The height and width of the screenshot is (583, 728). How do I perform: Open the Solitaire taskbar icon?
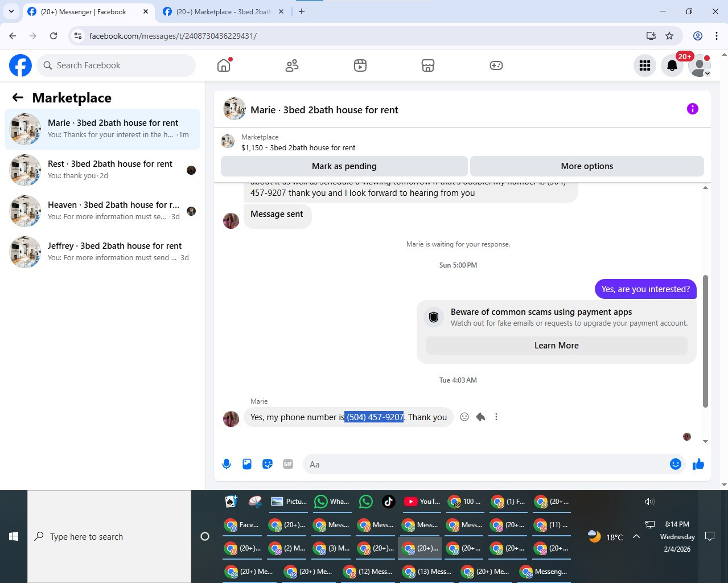(231, 502)
